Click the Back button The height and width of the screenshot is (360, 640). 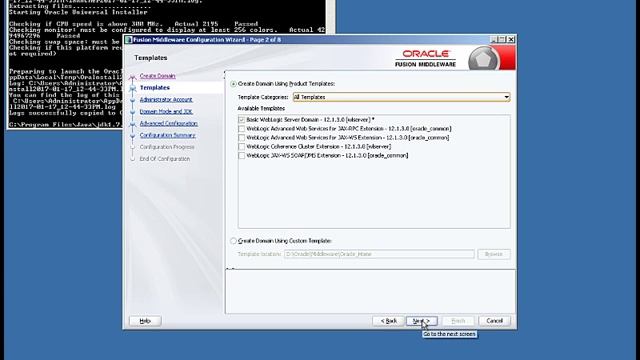pos(389,321)
